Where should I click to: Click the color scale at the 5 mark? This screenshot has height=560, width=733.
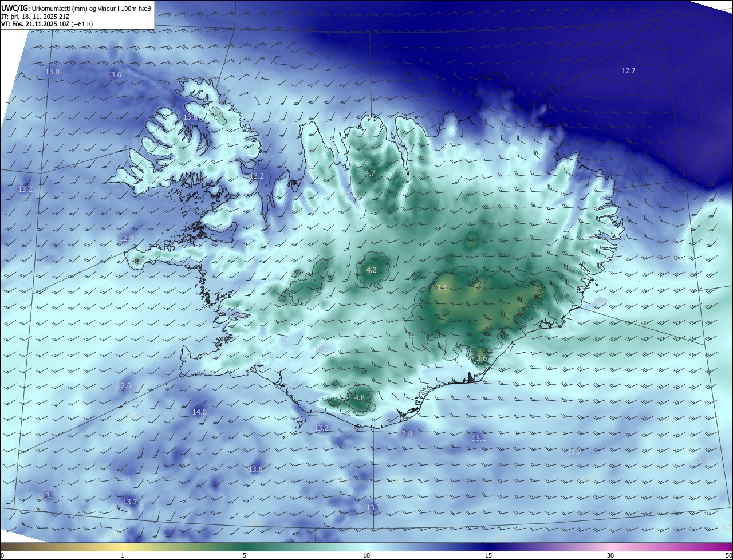pos(245,555)
